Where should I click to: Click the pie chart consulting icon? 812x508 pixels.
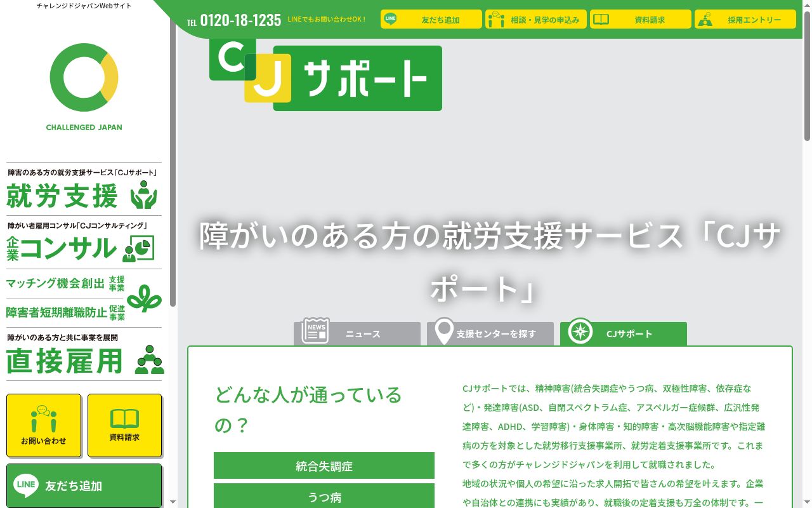[139, 249]
